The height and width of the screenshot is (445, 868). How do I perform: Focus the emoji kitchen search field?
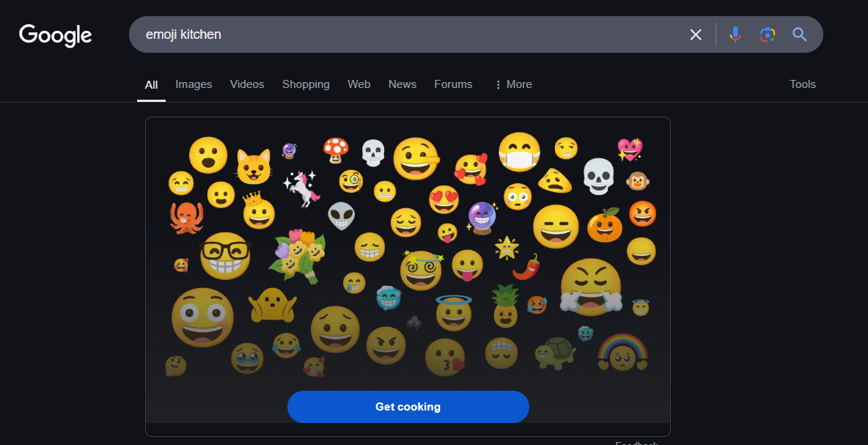pos(410,34)
